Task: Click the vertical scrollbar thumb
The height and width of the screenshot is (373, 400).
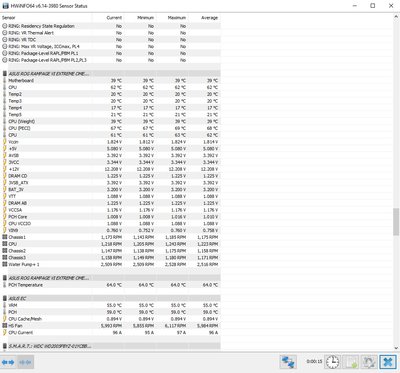Action: click(x=396, y=222)
